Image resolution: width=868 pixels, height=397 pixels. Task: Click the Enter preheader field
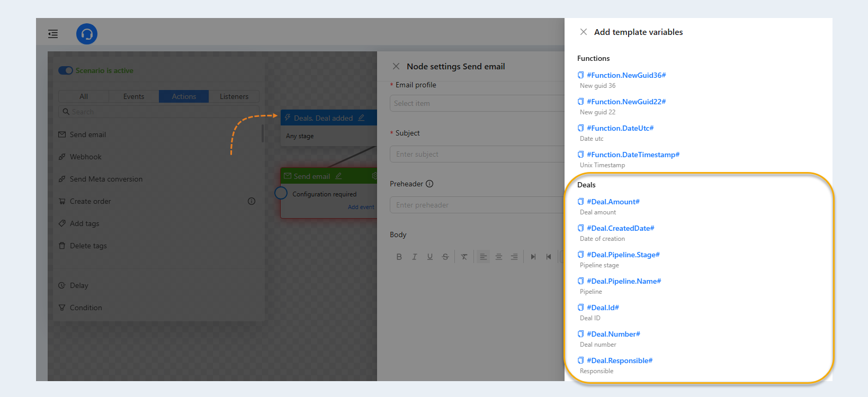[477, 205]
